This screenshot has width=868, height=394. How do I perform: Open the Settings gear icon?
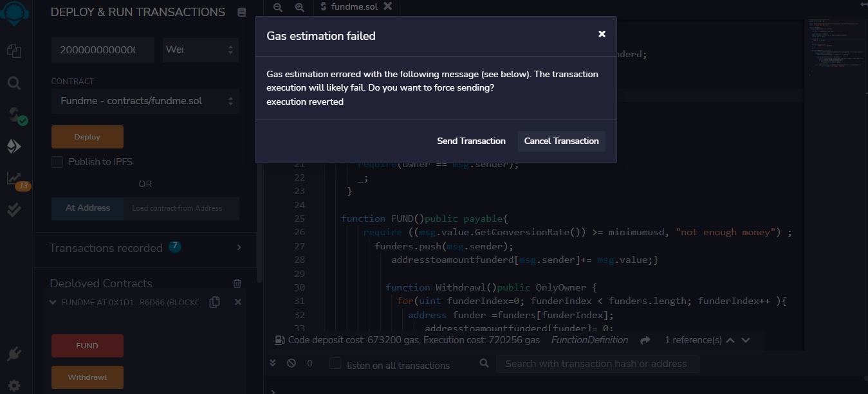(14, 385)
